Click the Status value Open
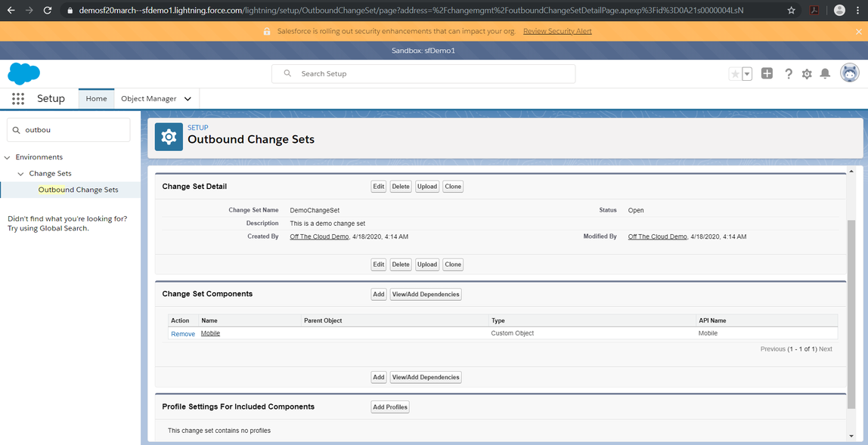 tap(636, 210)
